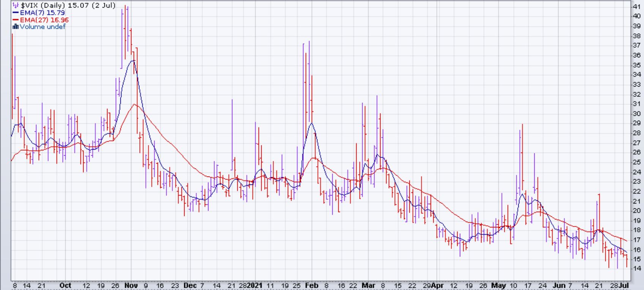Select the EMA(7) 15.79 legend text
This screenshot has height=290, width=644.
pos(42,13)
